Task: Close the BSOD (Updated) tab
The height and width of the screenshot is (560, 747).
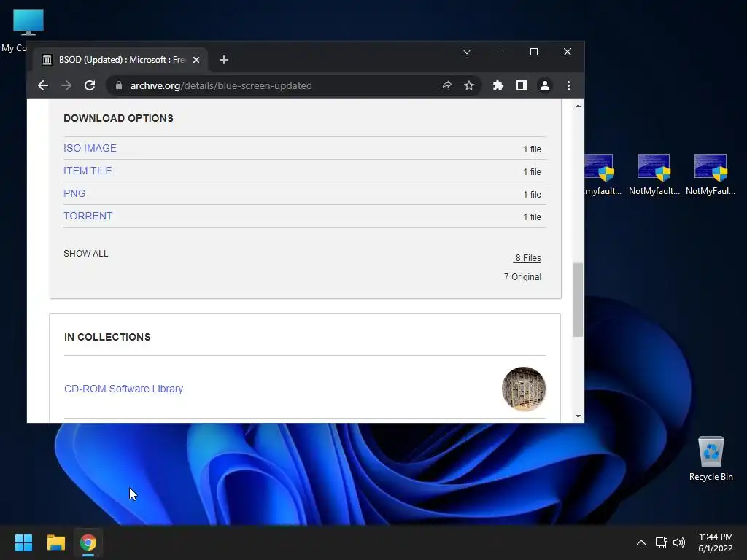Action: [196, 60]
